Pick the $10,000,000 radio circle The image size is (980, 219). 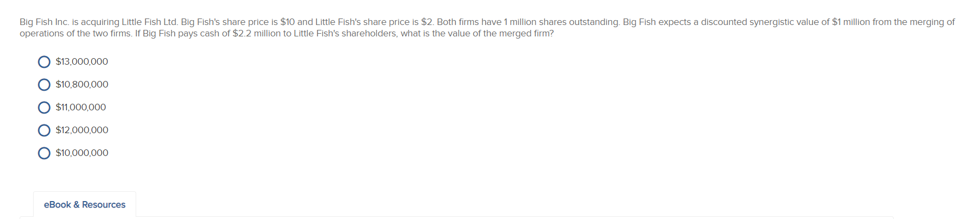pyautogui.click(x=44, y=153)
